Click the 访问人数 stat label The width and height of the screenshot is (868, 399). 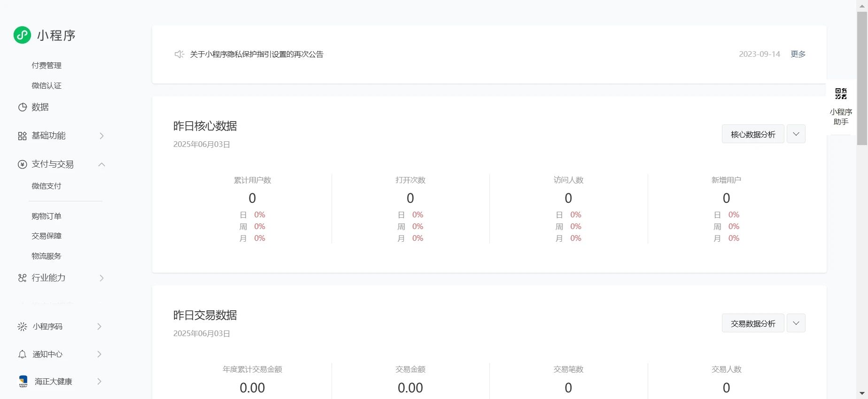pyautogui.click(x=568, y=180)
